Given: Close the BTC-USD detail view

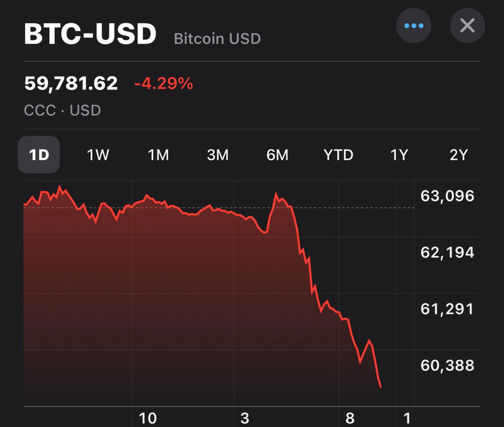Looking at the screenshot, I should 467,26.
